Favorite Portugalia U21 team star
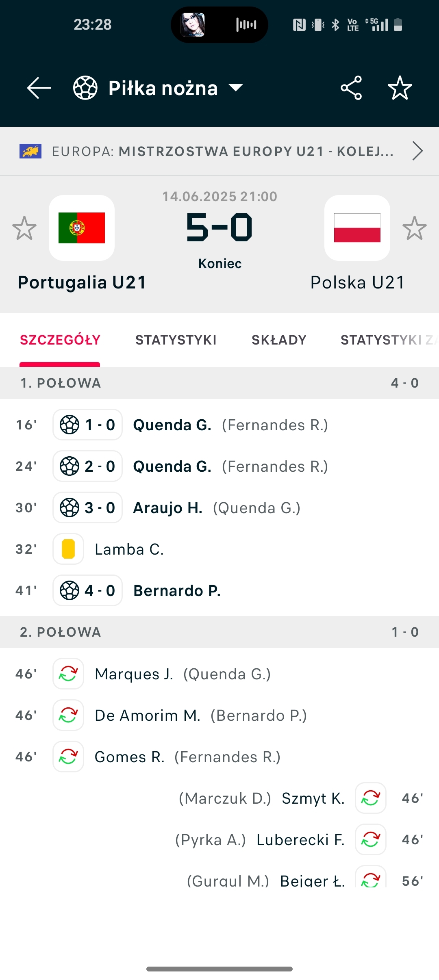Screen dimensions: 439x980 [x=24, y=228]
